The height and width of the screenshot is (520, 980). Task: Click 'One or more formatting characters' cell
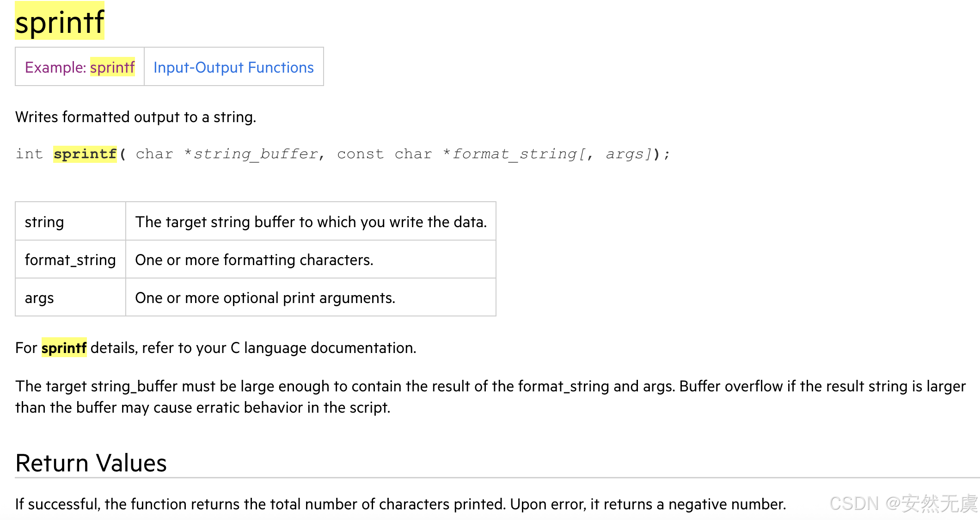(x=254, y=260)
